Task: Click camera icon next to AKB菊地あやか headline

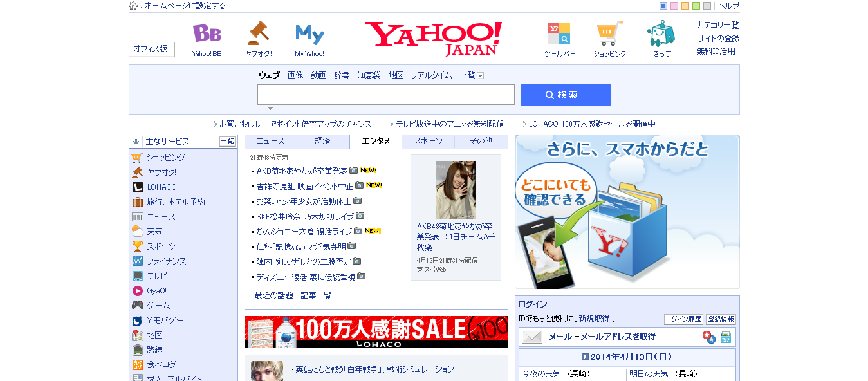Action: point(353,171)
